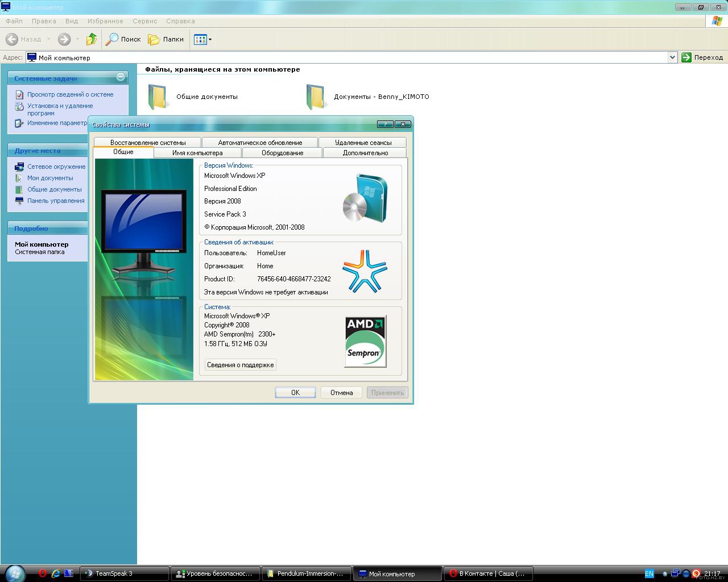The image size is (728, 582).
Task: Click the Go (Переход) button
Action: [x=702, y=57]
